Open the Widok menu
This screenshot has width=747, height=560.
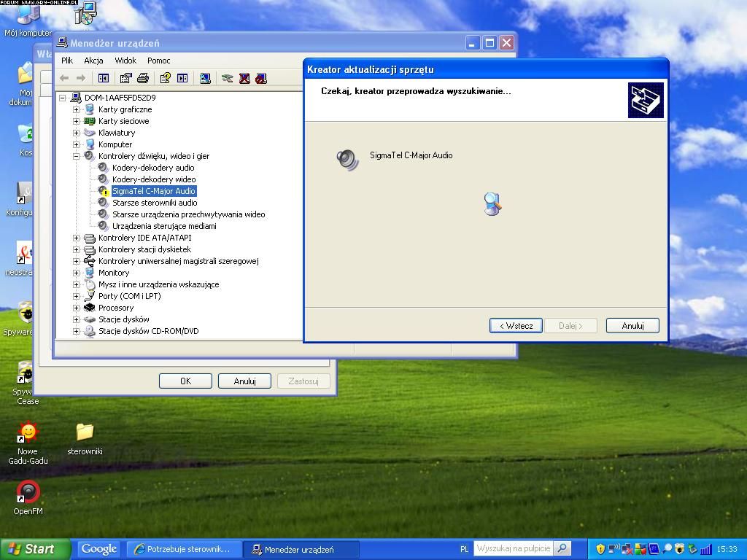(125, 61)
